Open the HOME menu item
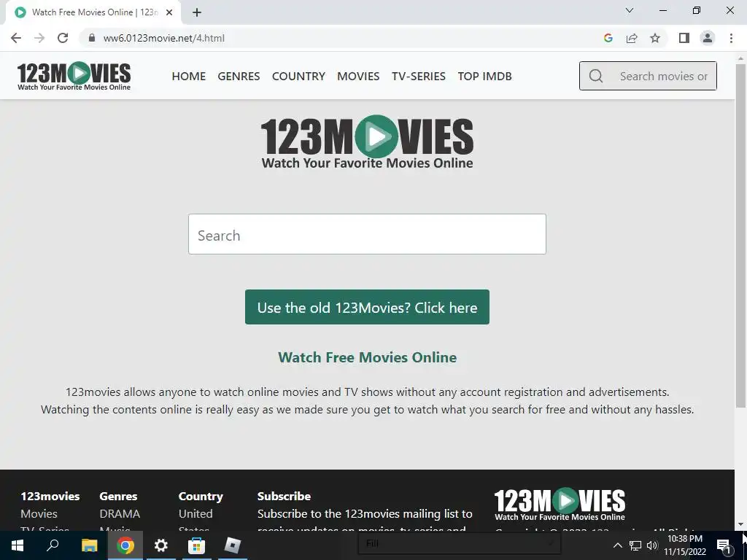The image size is (747, 560). [189, 76]
